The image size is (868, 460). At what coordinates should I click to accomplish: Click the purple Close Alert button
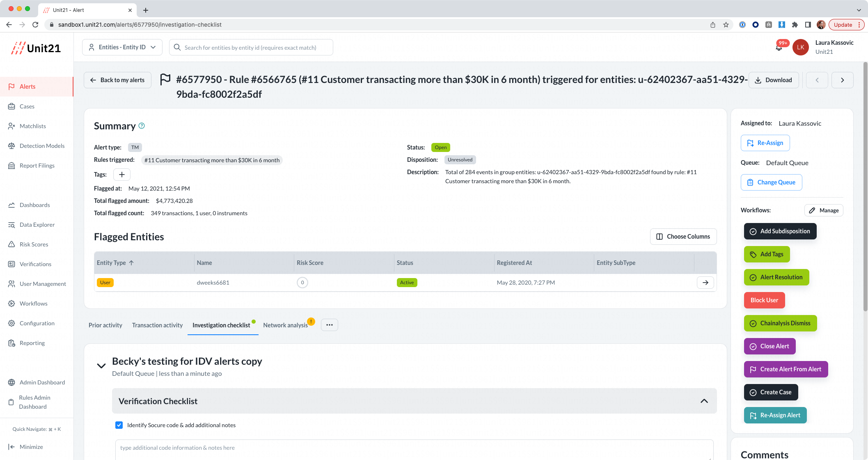(x=770, y=346)
